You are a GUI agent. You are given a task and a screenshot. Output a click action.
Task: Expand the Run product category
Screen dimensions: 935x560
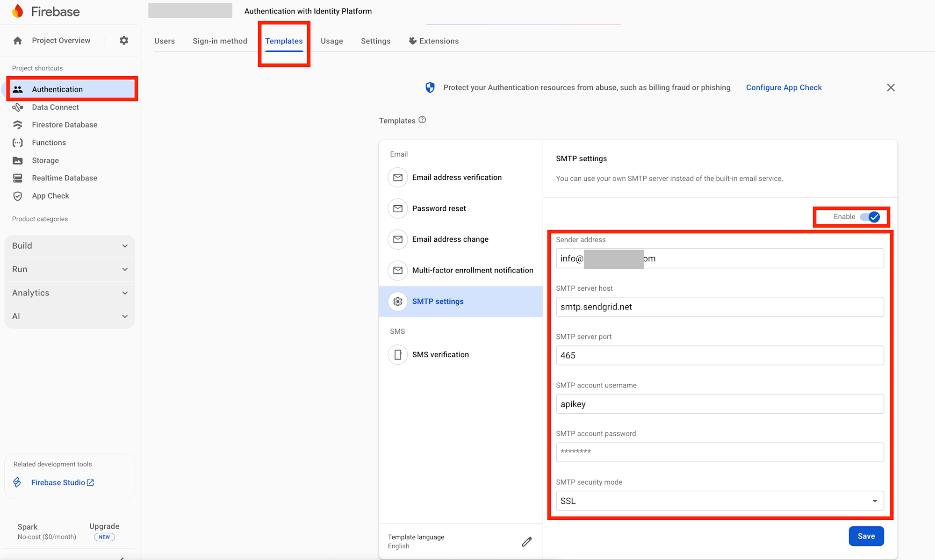(70, 269)
